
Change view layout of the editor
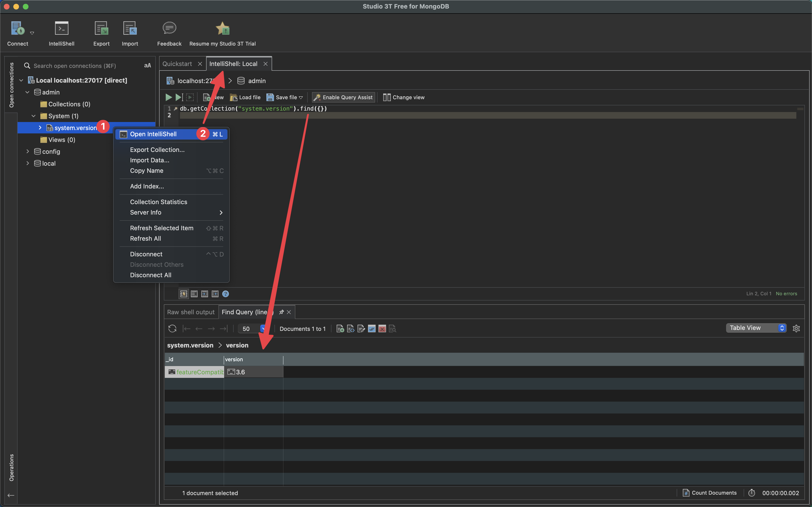(403, 97)
